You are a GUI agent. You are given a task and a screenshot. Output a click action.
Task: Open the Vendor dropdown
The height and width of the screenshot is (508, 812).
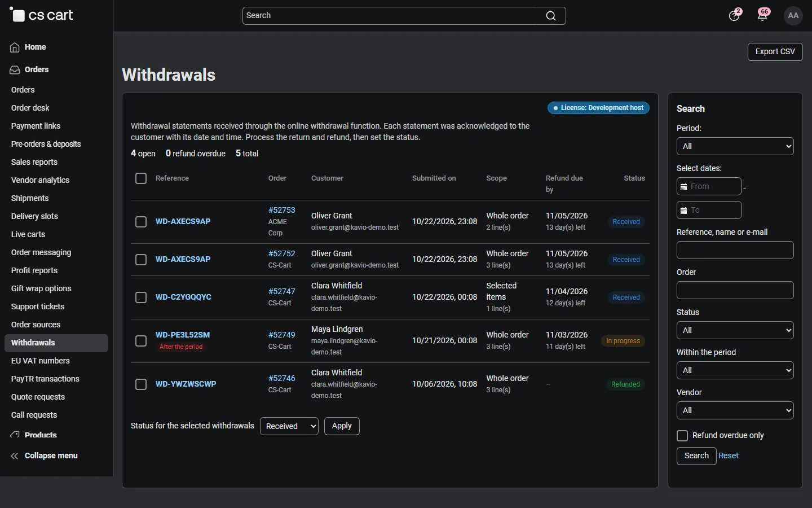coord(735,410)
